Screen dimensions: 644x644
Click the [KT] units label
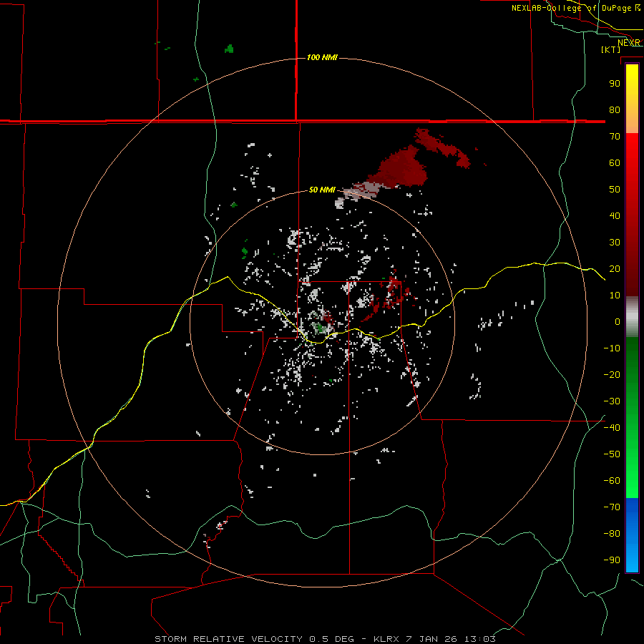[610, 49]
